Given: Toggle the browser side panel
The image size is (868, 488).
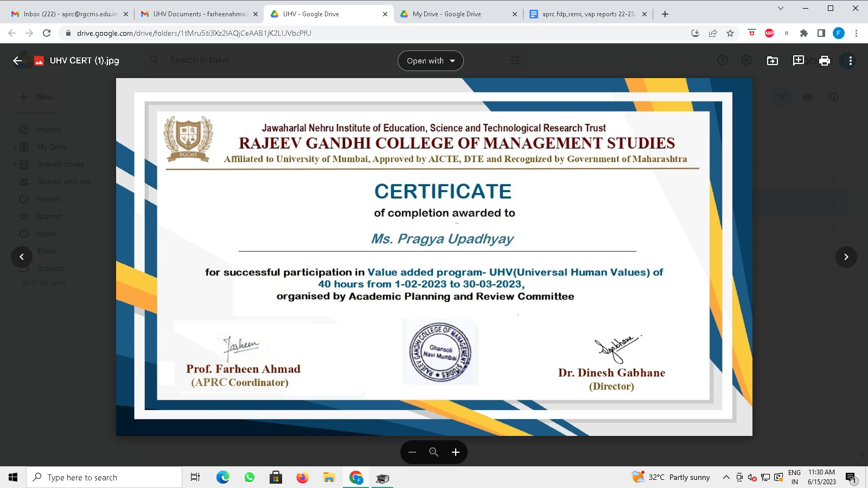Looking at the screenshot, I should point(821,33).
